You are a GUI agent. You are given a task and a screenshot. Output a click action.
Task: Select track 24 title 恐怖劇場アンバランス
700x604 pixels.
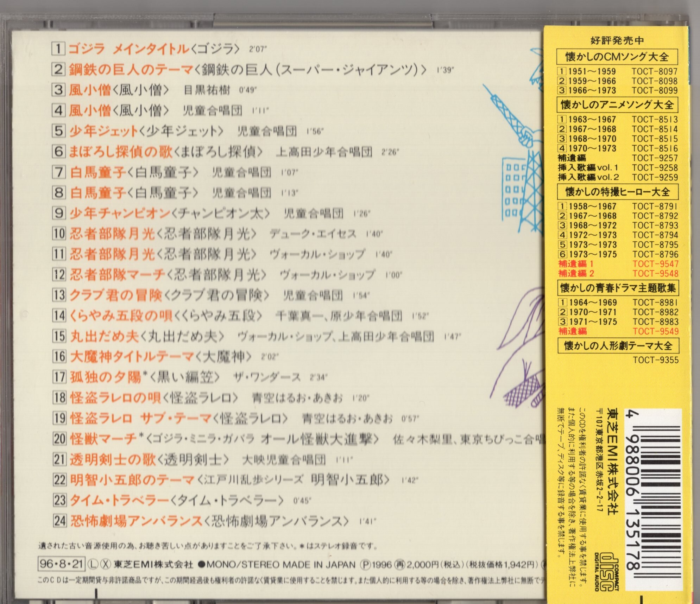click(136, 521)
